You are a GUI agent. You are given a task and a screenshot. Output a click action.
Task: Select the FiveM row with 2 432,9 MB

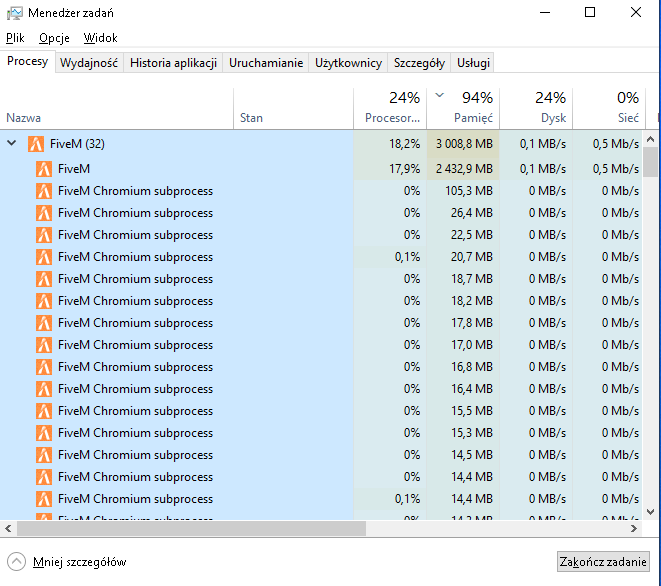pyautogui.click(x=321, y=169)
